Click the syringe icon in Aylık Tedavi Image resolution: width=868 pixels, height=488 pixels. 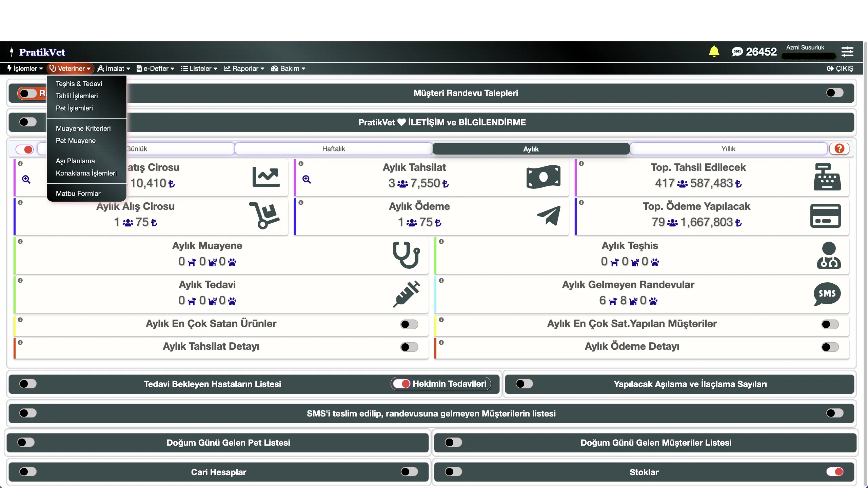pos(406,294)
